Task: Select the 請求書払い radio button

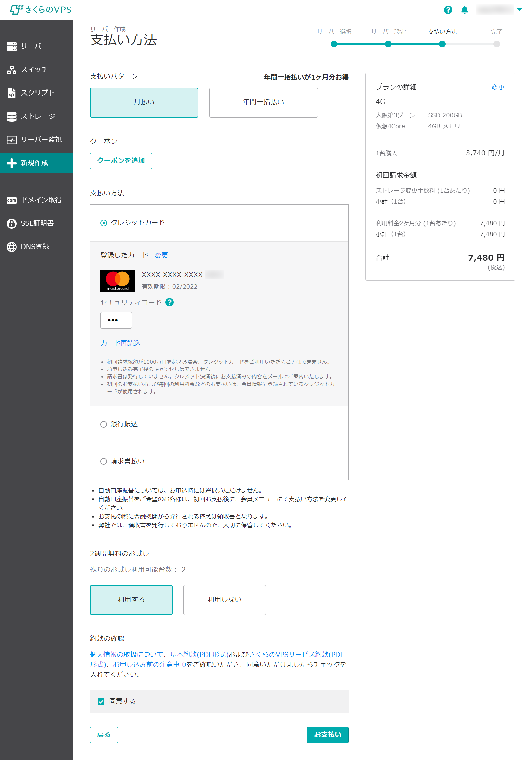Action: tap(104, 461)
